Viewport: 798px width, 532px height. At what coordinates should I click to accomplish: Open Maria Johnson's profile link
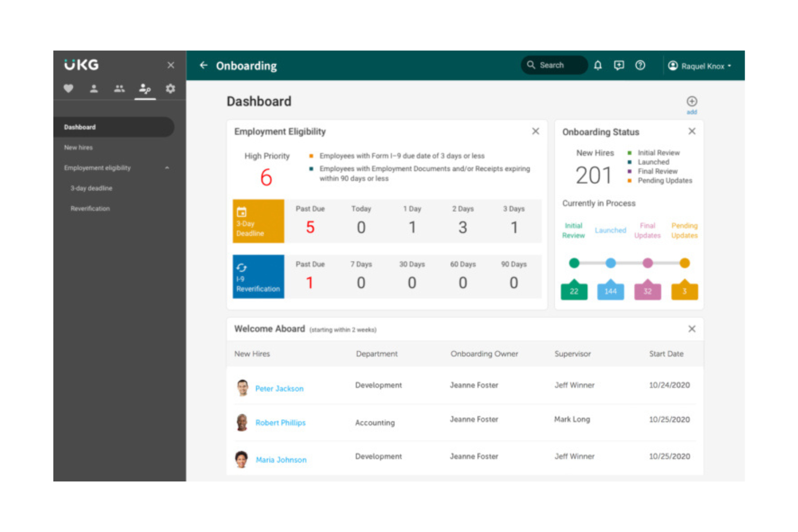point(281,460)
